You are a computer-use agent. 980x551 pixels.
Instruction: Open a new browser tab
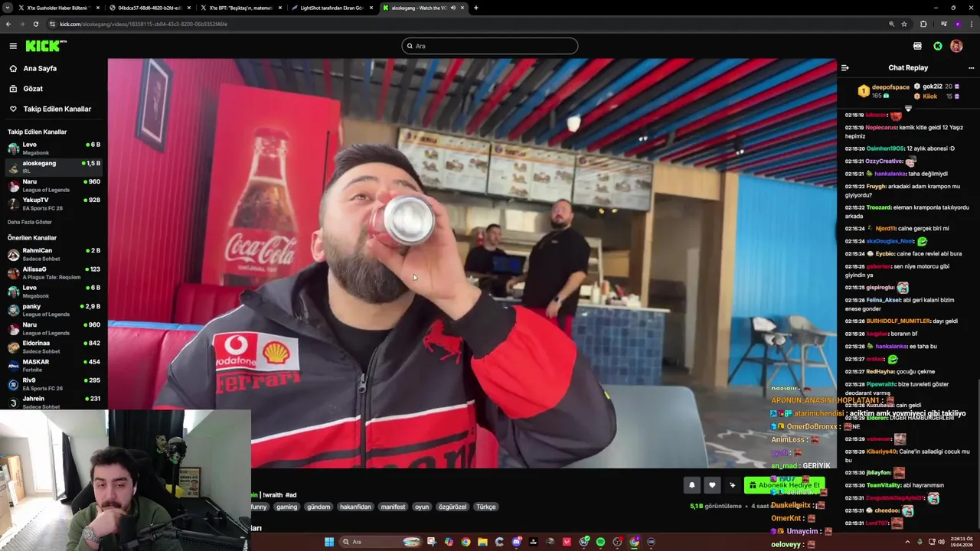476,8
